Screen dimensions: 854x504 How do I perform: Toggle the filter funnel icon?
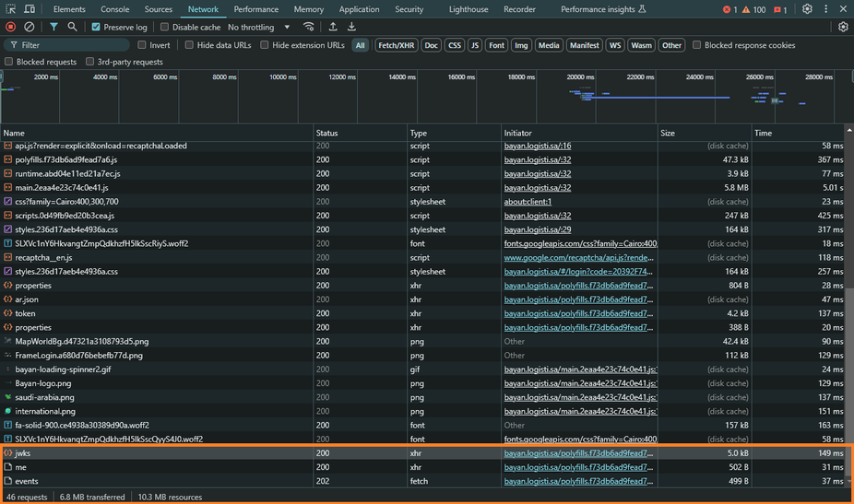click(53, 28)
